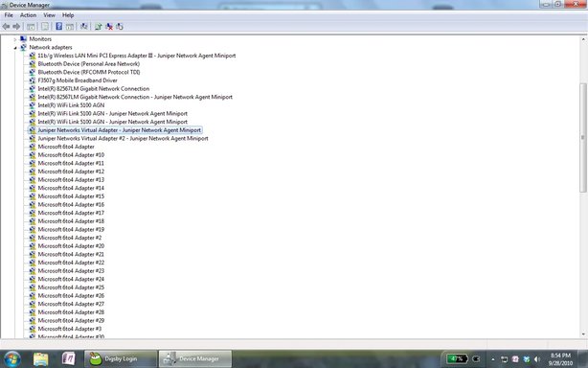The height and width of the screenshot is (368, 588).
Task: Select Microsoft 6to4 Adapter #14
Action: coord(71,188)
